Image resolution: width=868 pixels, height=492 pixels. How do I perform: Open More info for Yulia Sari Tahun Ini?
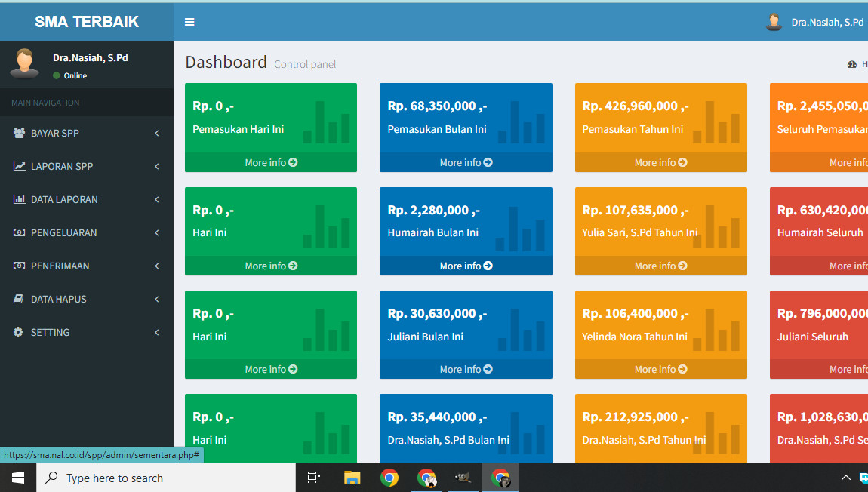(x=660, y=266)
